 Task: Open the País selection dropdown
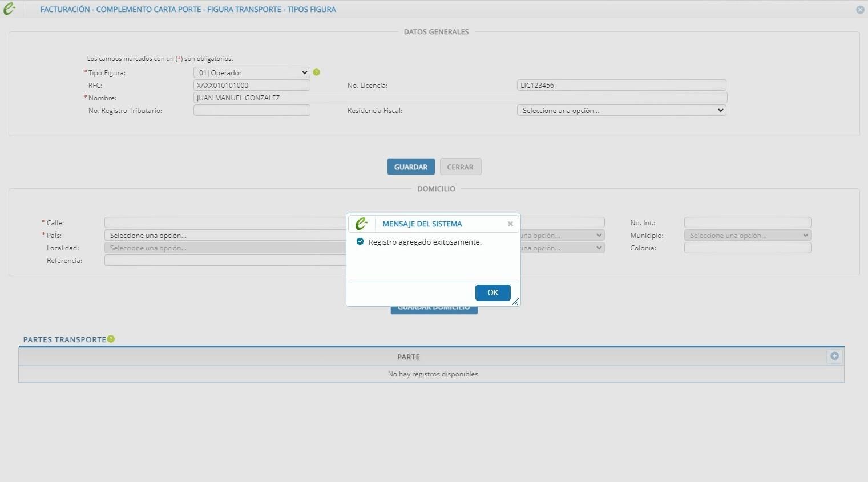coord(225,235)
